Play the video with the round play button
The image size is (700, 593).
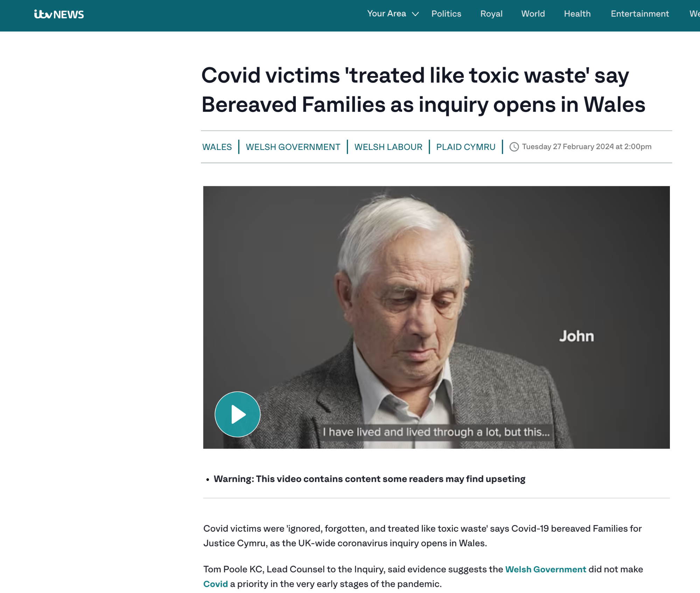coord(238,414)
